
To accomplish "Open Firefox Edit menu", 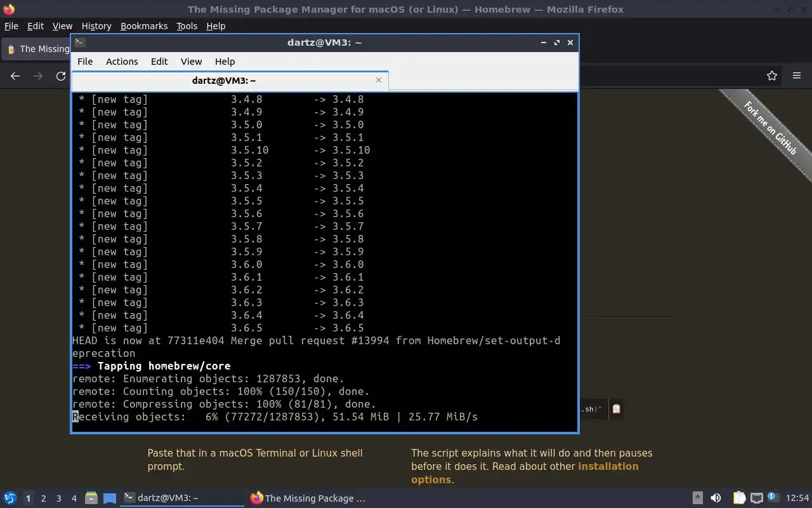I will (36, 26).
